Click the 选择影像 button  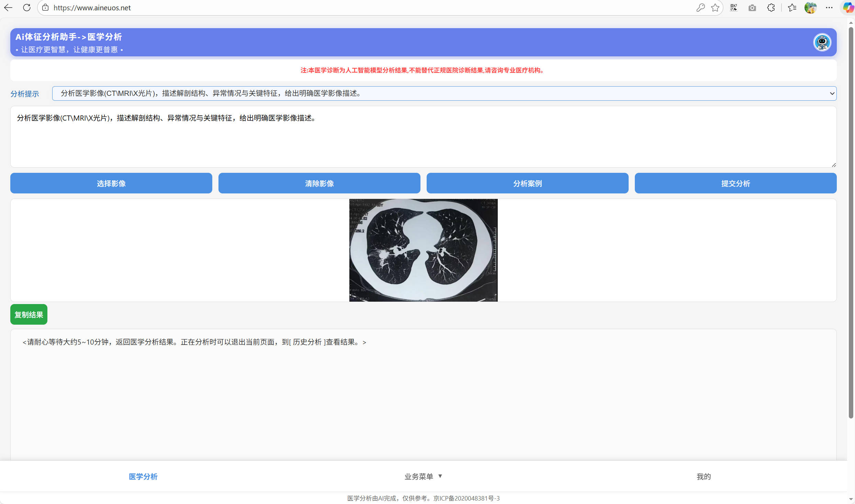(x=111, y=183)
